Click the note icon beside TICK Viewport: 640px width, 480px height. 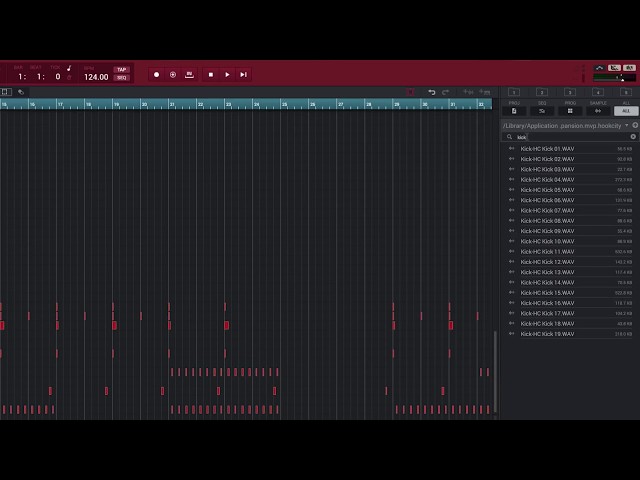[69, 68]
